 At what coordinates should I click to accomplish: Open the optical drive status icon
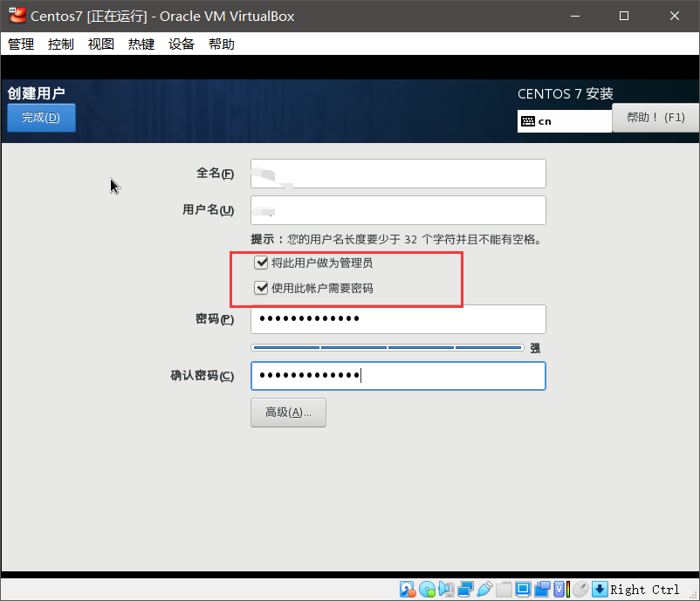coord(427,589)
